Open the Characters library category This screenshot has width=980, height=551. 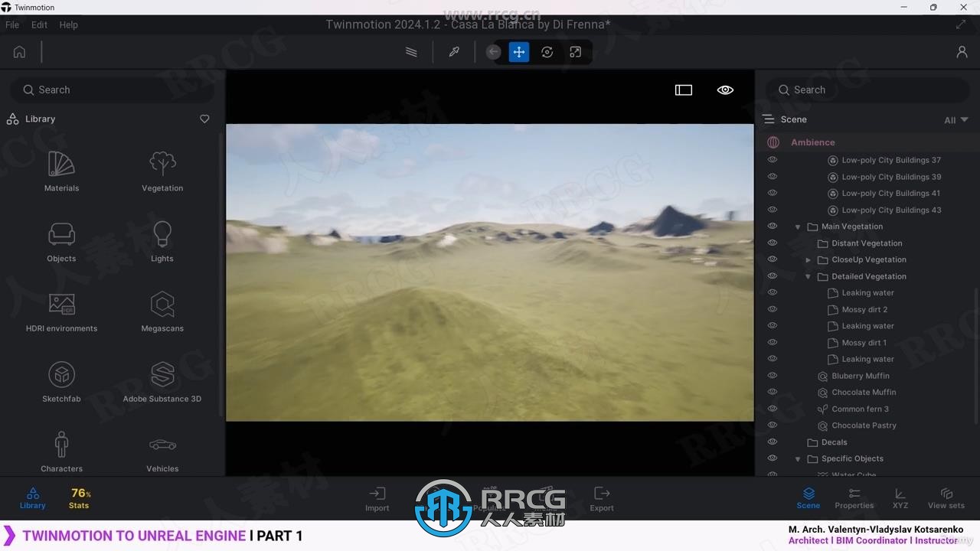point(61,452)
